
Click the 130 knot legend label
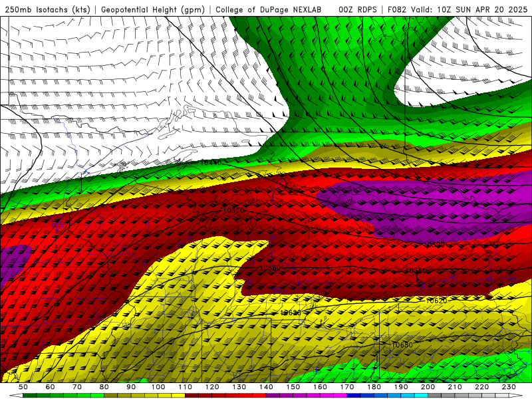239,387
